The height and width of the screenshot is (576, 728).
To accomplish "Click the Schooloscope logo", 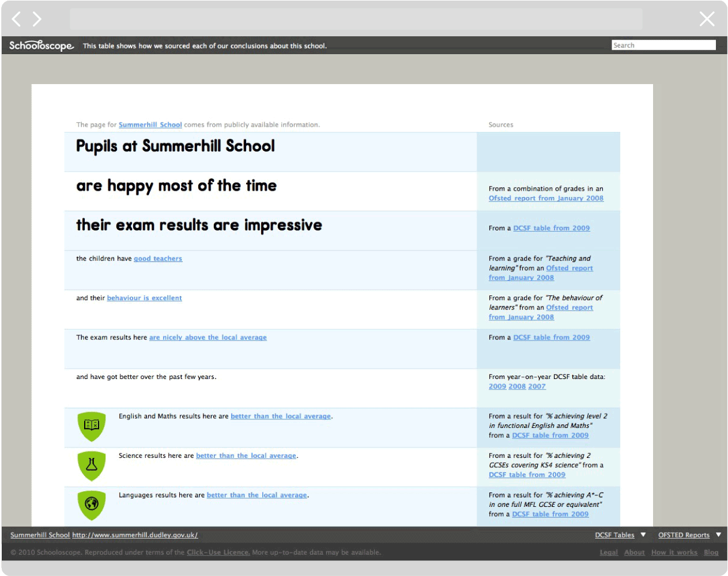I will (42, 46).
